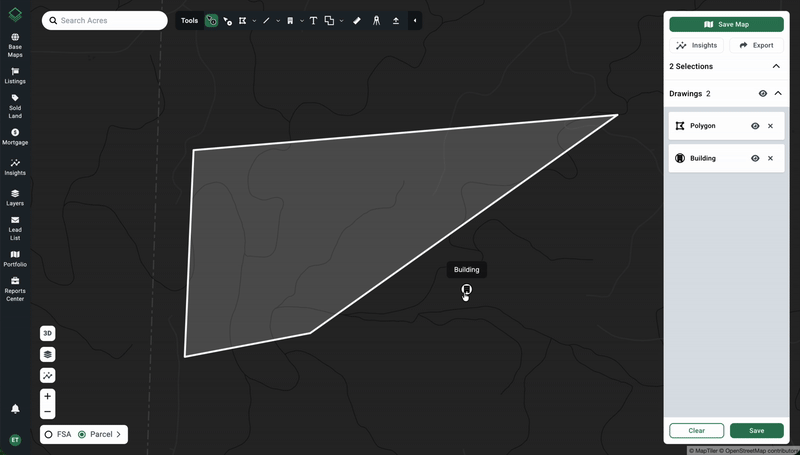This screenshot has width=800, height=455.
Task: Open Sold Land from sidebar
Action: pyautogui.click(x=15, y=106)
